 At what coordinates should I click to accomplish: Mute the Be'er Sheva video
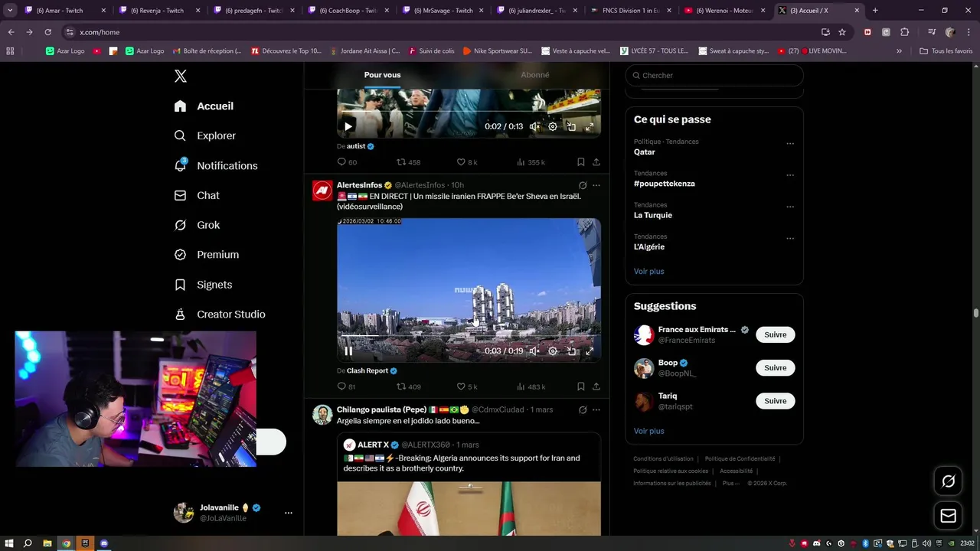pos(534,351)
